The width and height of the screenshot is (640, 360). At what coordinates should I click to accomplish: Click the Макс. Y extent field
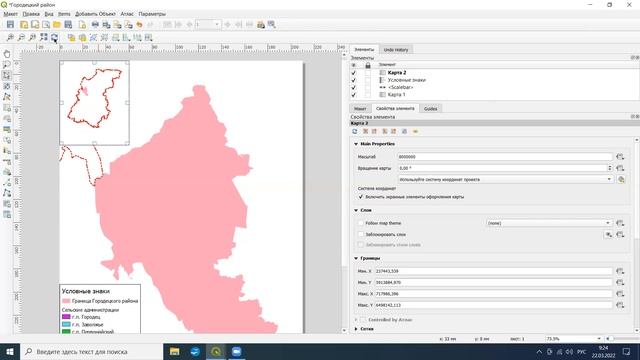click(493, 305)
